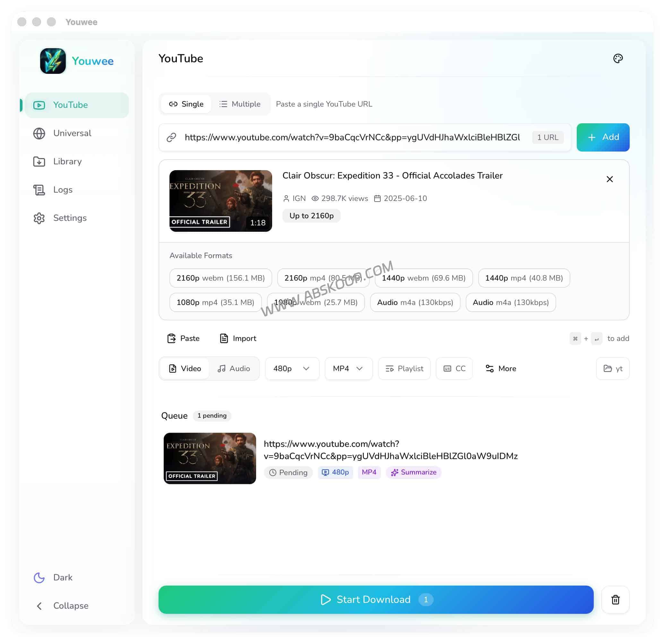Expand the MP4 format dropdown

coord(348,369)
